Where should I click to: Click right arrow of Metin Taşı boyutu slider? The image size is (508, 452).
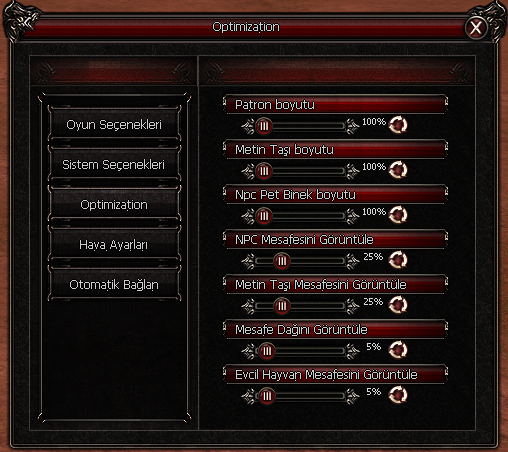(x=352, y=171)
